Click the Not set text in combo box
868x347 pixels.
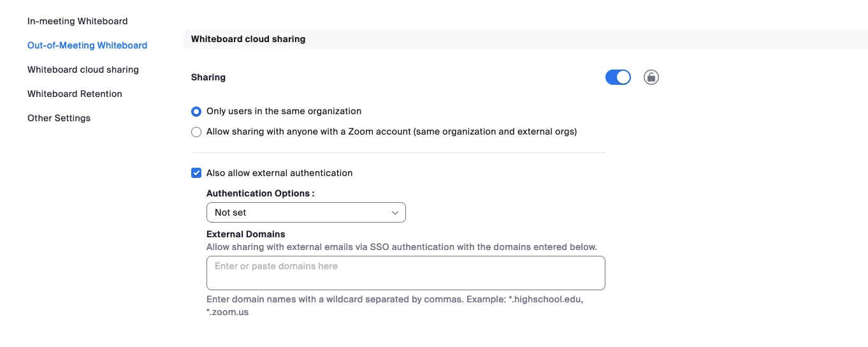230,212
